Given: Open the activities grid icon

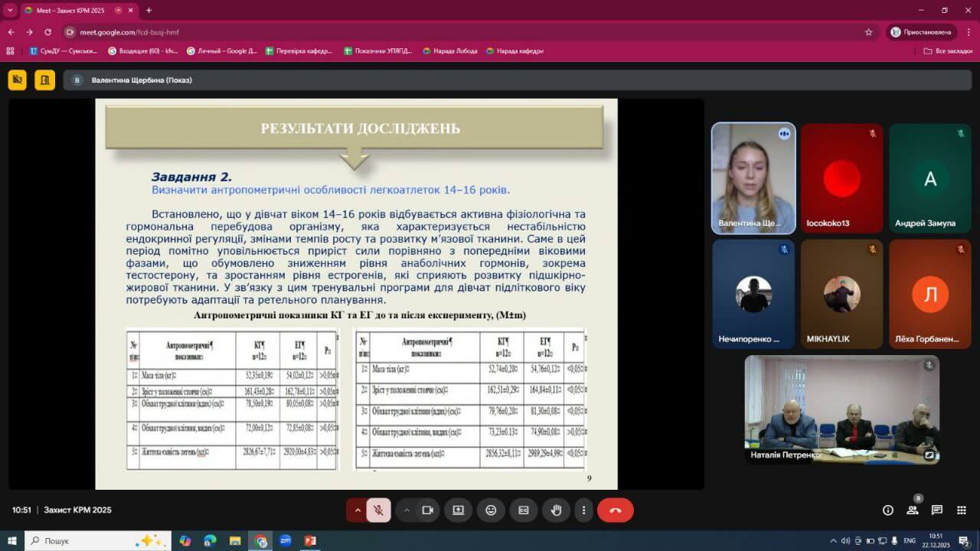Looking at the screenshot, I should click(962, 510).
